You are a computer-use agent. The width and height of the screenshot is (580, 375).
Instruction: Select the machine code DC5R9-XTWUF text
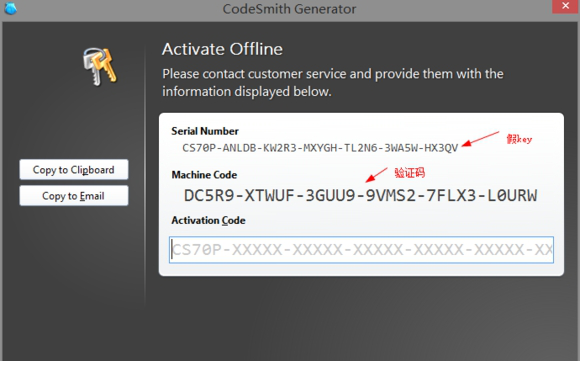(360, 195)
